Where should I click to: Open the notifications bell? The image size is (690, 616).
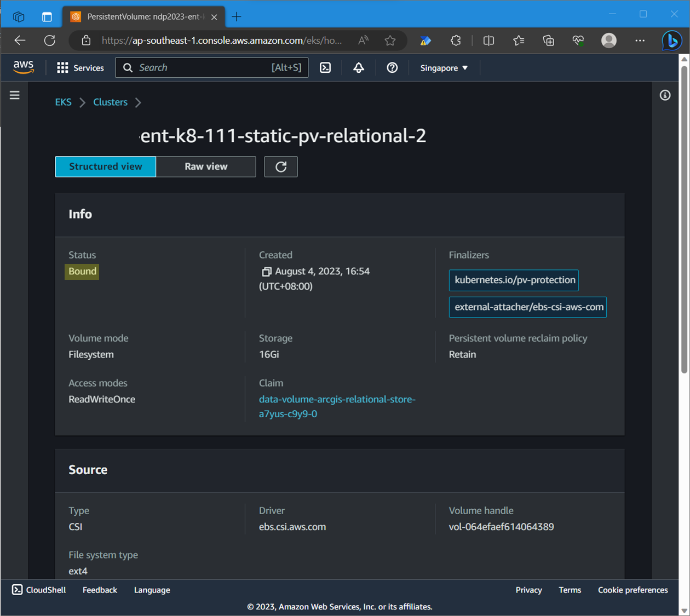click(358, 67)
